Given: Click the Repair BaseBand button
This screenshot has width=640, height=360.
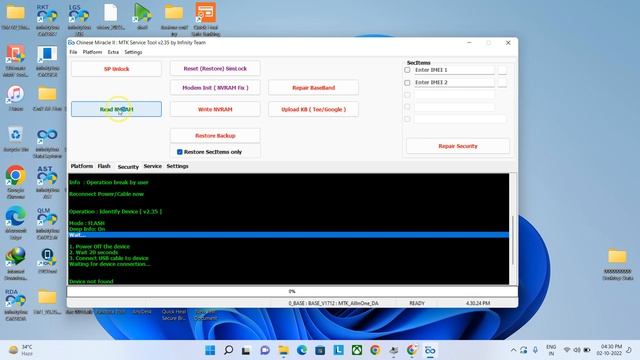Looking at the screenshot, I should click(313, 88).
